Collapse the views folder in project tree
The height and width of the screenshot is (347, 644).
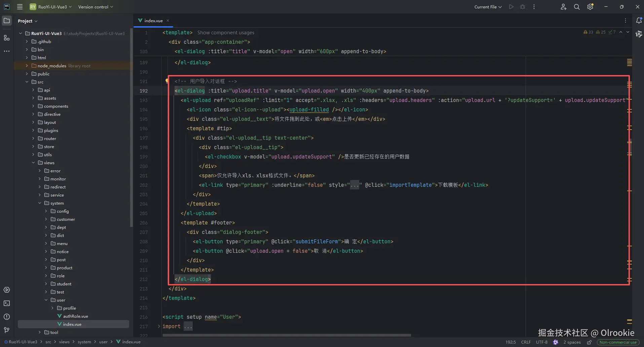[x=33, y=163]
